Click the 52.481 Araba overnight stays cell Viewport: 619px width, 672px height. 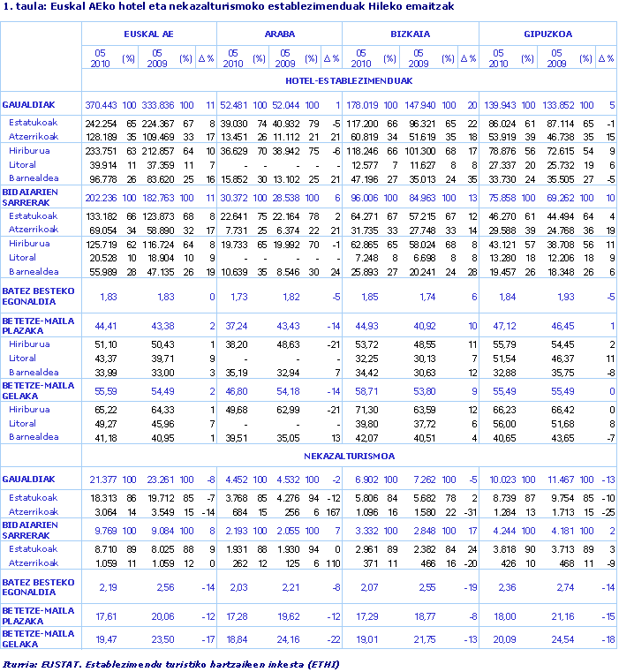pyautogui.click(x=234, y=105)
